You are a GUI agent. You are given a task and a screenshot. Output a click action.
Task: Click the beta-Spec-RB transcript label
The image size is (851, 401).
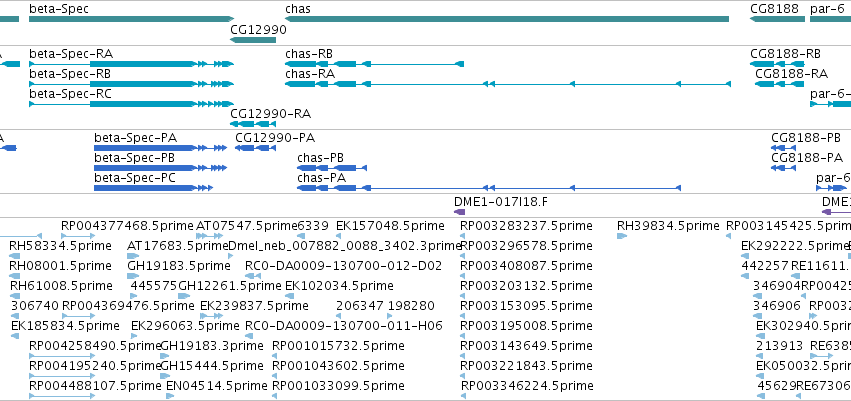pyautogui.click(x=71, y=74)
